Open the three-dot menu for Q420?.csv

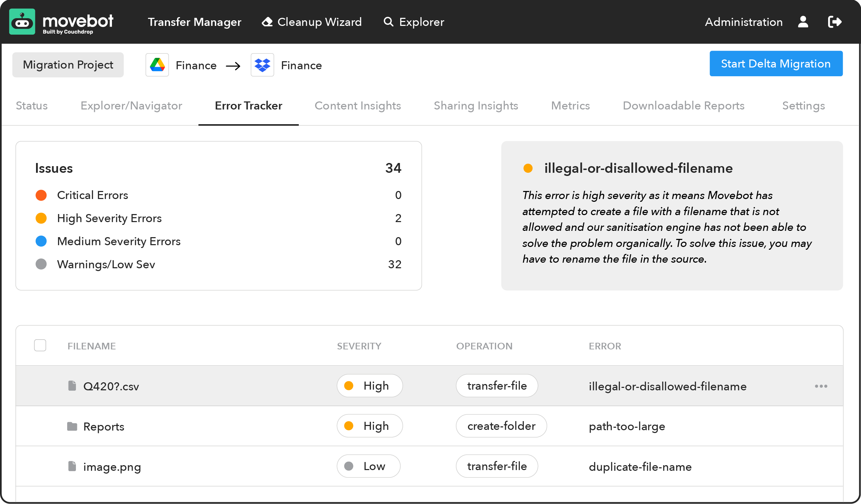click(821, 386)
